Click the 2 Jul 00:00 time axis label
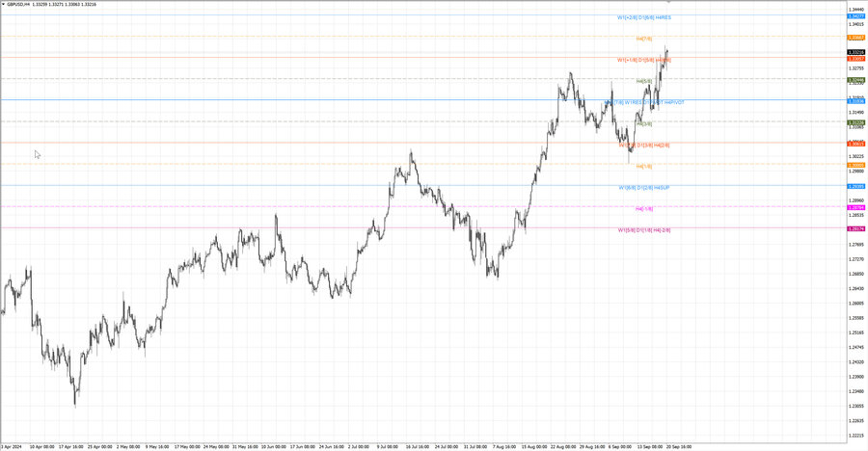The image size is (868, 451). 359,446
